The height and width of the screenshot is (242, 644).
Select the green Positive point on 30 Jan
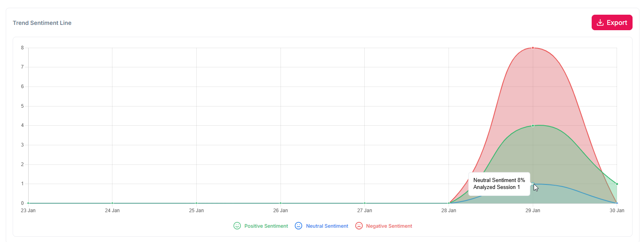pos(617,184)
